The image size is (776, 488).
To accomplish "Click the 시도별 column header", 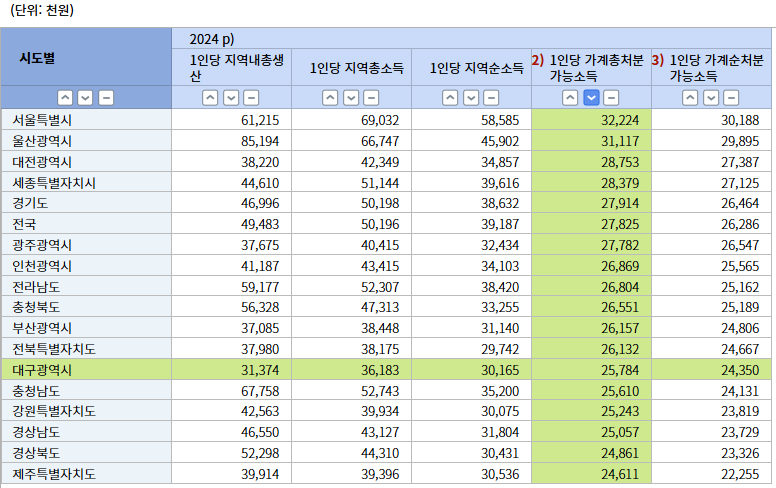I will tap(37, 58).
